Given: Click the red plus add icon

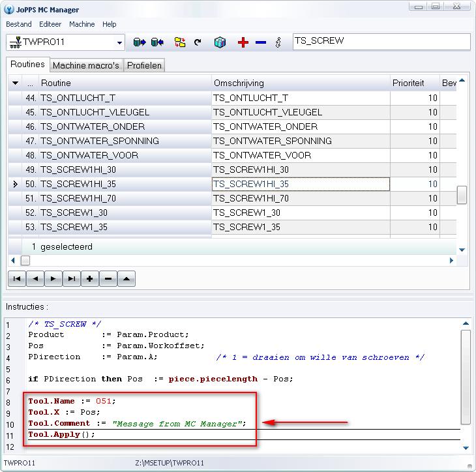Looking at the screenshot, I should pyautogui.click(x=243, y=42).
